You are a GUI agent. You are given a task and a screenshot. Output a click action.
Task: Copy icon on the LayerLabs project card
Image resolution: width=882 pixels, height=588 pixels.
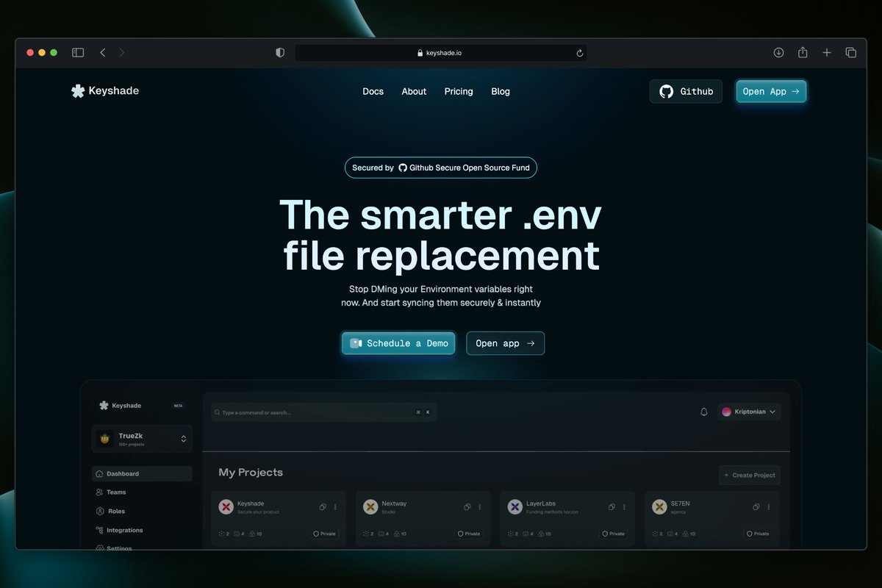612,507
